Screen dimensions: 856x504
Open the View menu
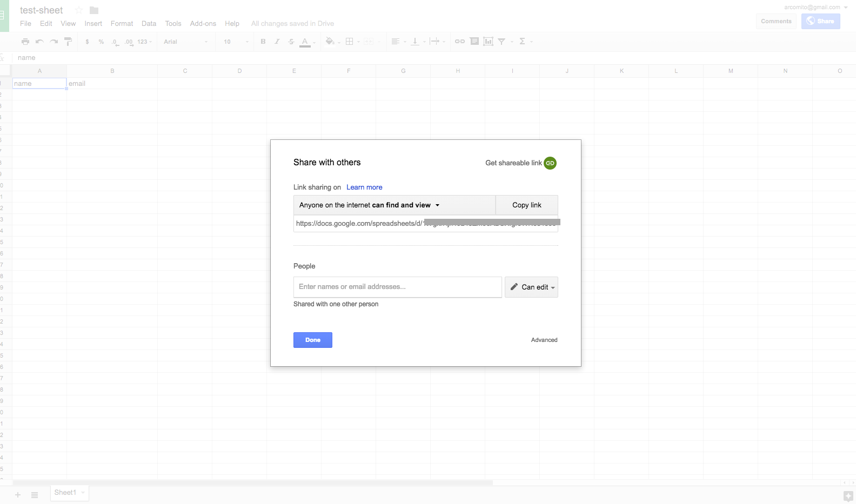[x=68, y=24]
